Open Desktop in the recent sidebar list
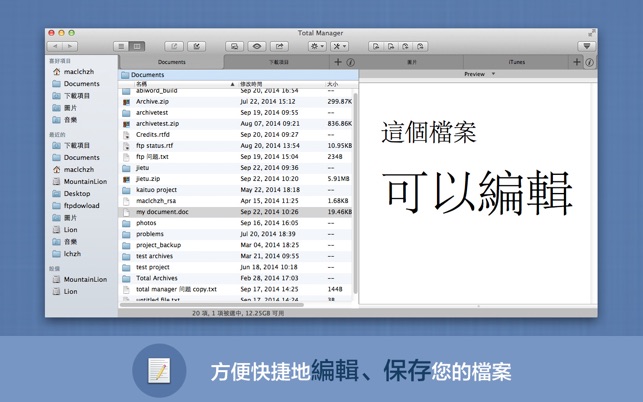The width and height of the screenshot is (643, 402). (71, 194)
